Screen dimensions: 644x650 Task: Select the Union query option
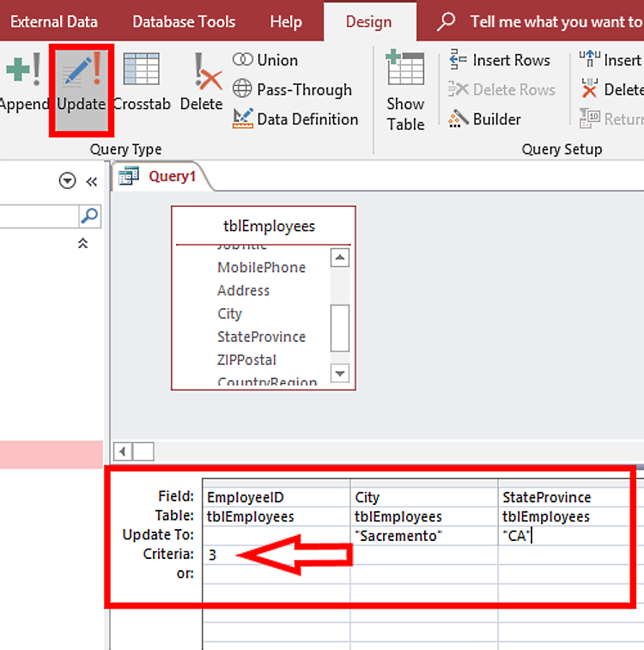pyautogui.click(x=265, y=60)
